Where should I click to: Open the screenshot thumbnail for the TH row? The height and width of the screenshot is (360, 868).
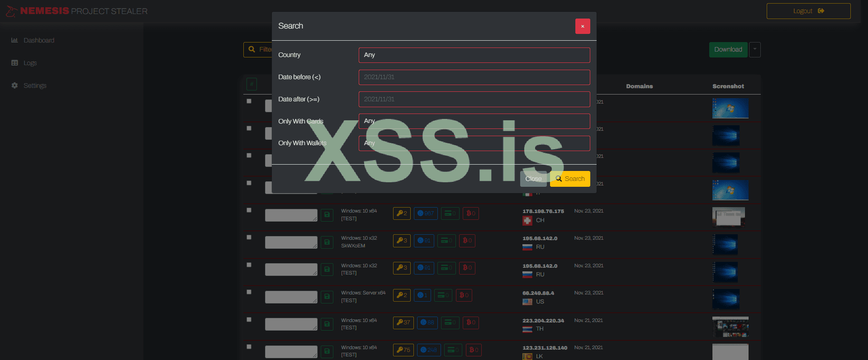(x=730, y=327)
